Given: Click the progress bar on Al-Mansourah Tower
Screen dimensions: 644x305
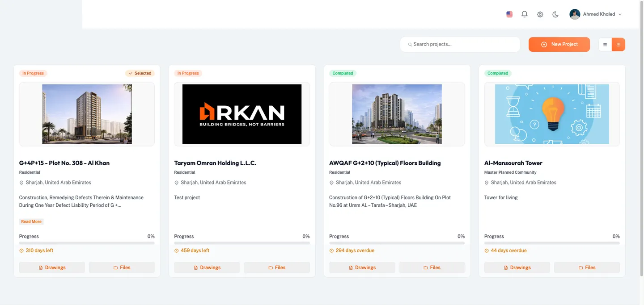Looking at the screenshot, I should click(x=551, y=242).
